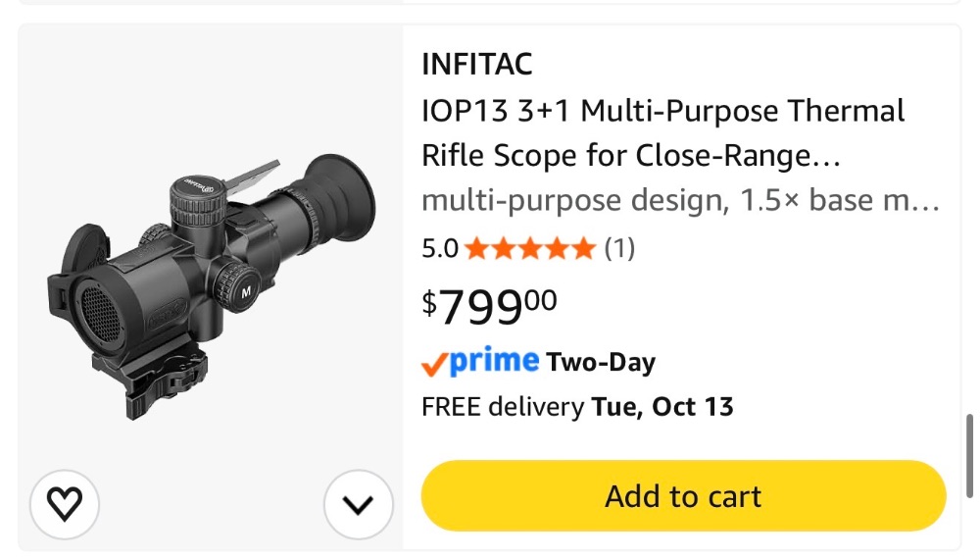Image resolution: width=980 pixels, height=559 pixels.
Task: Click the truncated Close-Range… title line
Action: [x=631, y=156]
